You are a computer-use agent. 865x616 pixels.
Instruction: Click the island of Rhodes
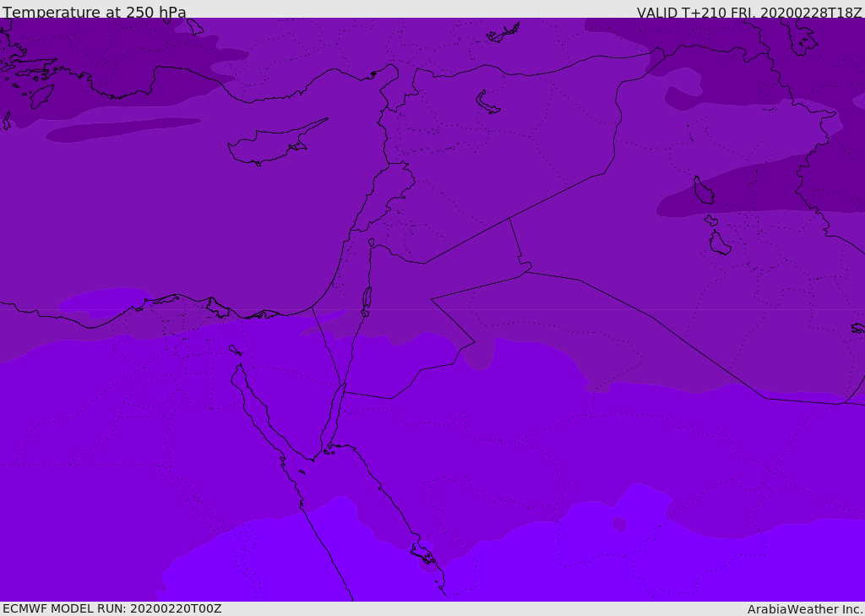coord(41,96)
